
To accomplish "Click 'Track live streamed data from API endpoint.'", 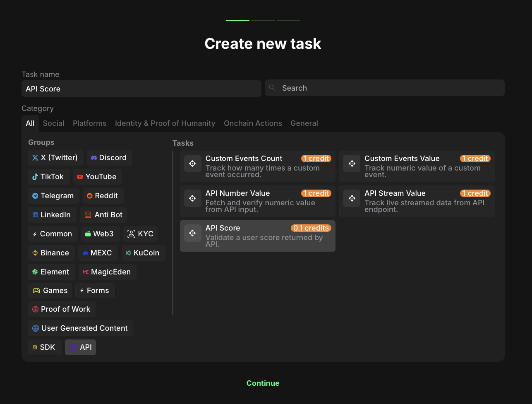I will pos(424,206).
